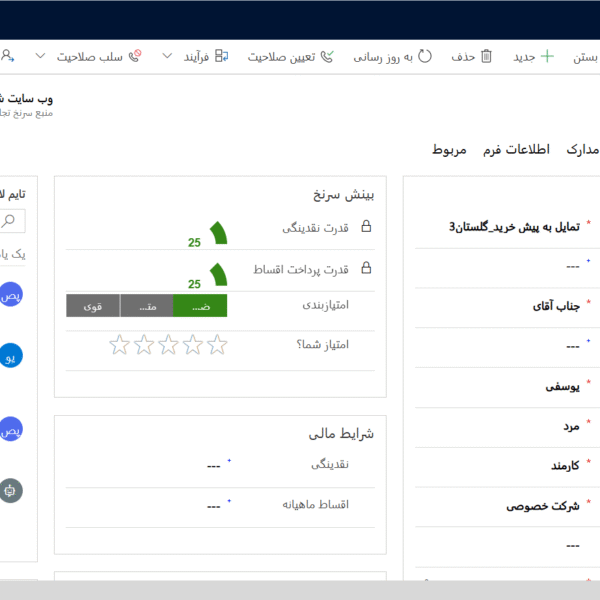Open the مدارک tab
The image size is (600, 600).
(582, 150)
